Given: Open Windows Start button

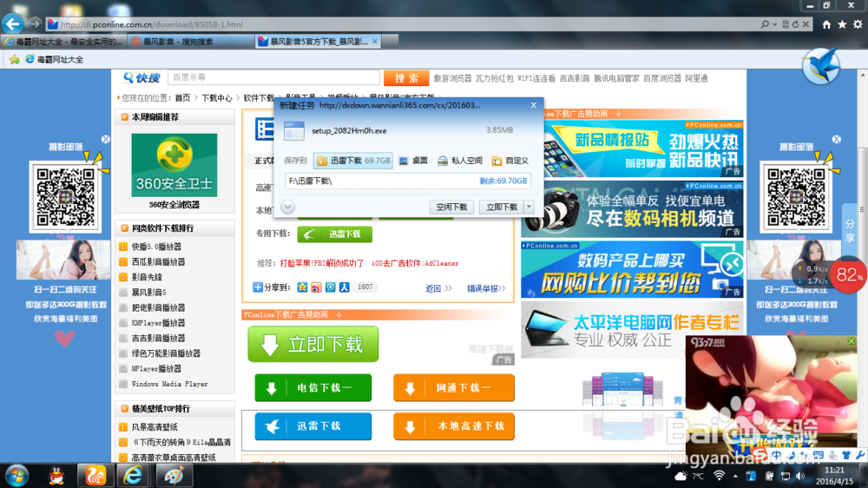Looking at the screenshot, I should click(17, 476).
